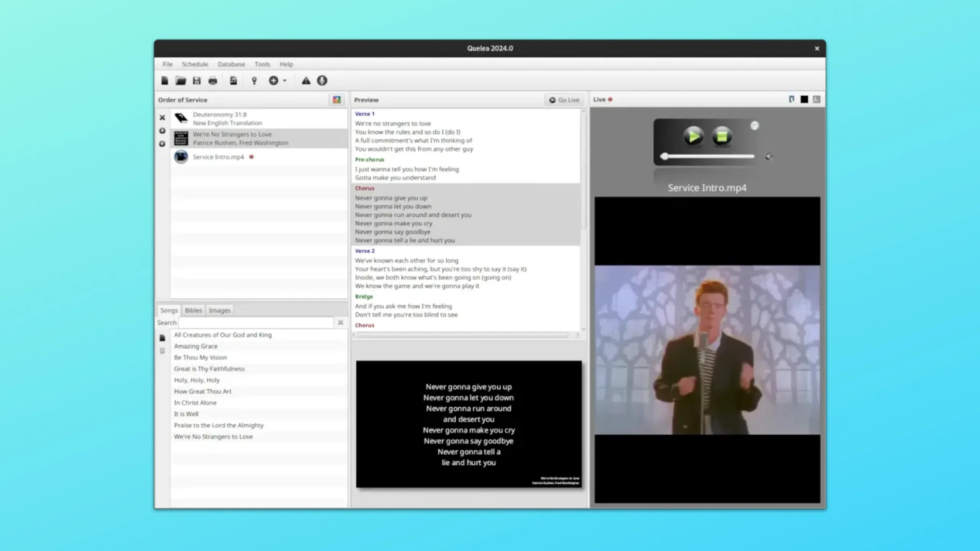The width and height of the screenshot is (980, 551).
Task: Click the Service Intro.mp4 video icon
Action: 181,157
